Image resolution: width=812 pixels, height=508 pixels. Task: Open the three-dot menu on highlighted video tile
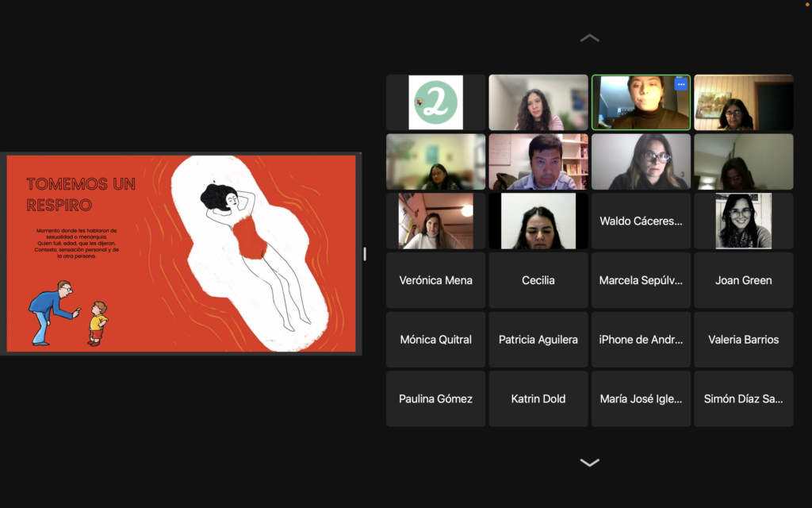click(x=680, y=84)
